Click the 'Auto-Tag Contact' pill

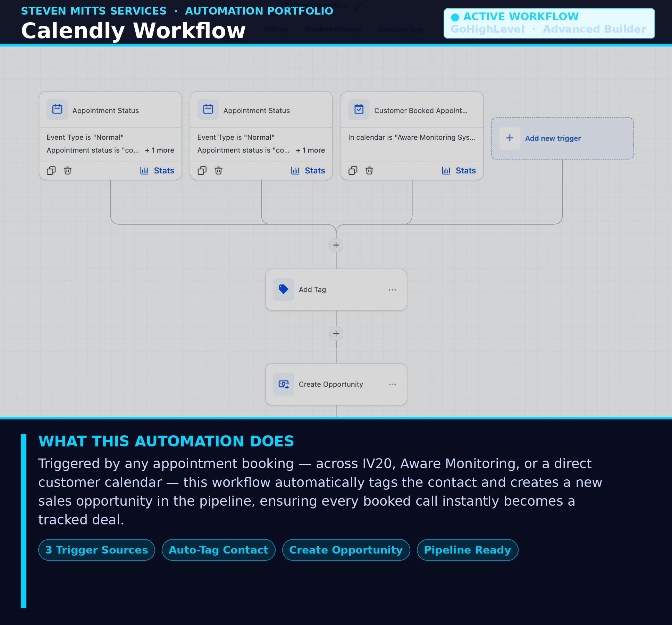(x=219, y=550)
